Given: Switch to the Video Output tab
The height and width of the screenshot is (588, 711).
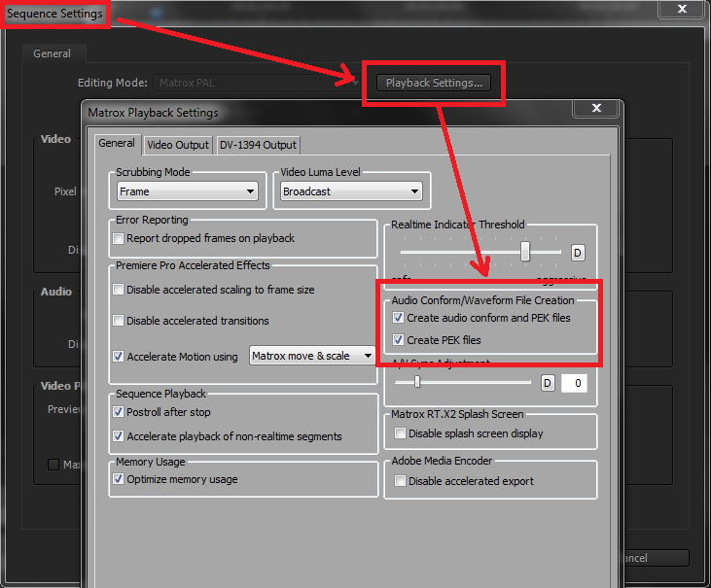Looking at the screenshot, I should click(x=178, y=145).
